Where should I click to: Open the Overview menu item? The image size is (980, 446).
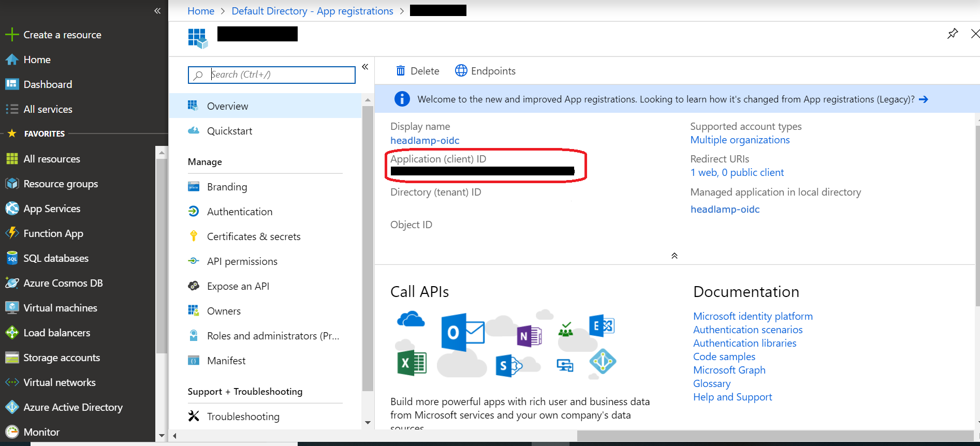pyautogui.click(x=265, y=106)
